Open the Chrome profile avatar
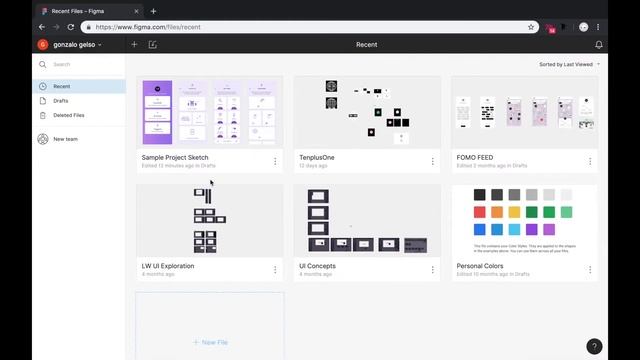640x360 pixels. 584,27
